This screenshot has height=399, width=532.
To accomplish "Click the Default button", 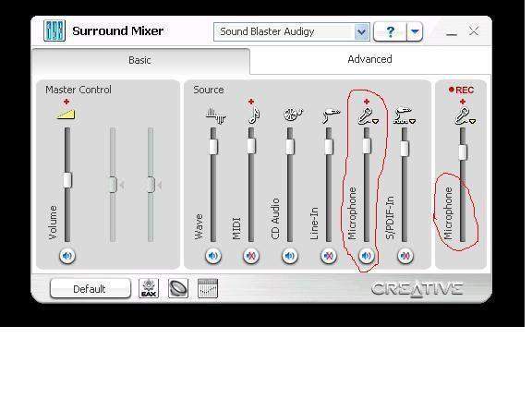I will (x=90, y=289).
